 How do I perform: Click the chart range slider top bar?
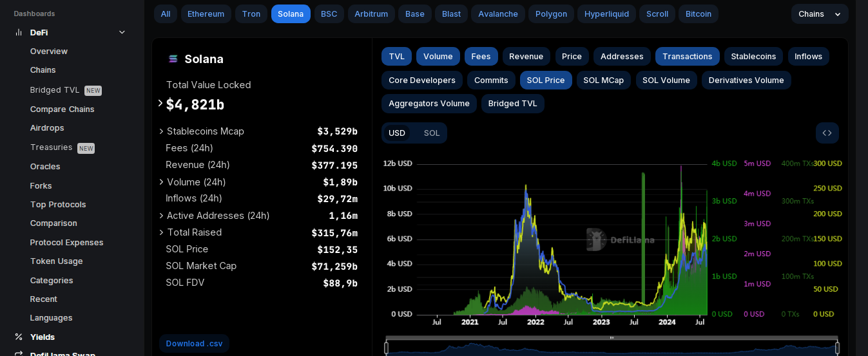tap(612, 337)
